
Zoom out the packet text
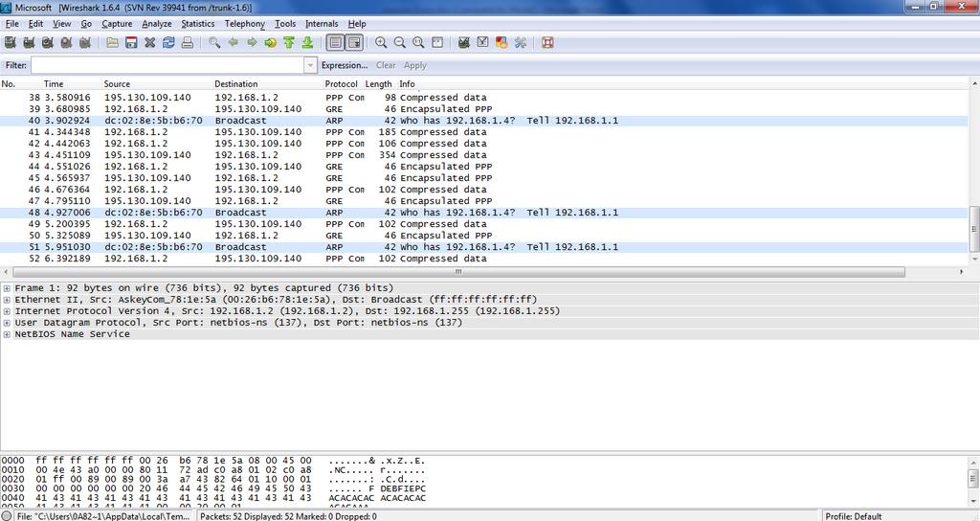pyautogui.click(x=399, y=42)
